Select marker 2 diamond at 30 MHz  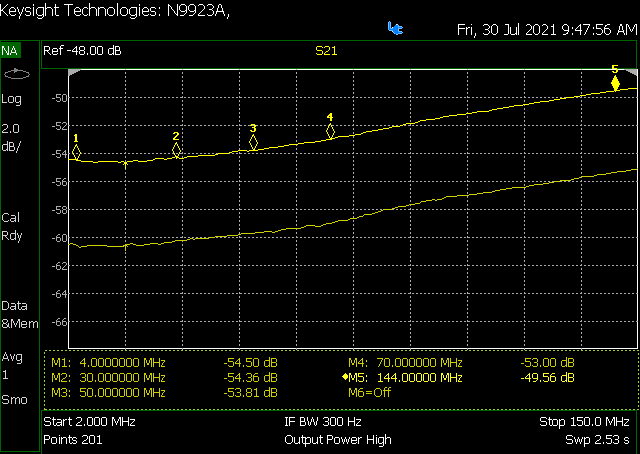(176, 150)
